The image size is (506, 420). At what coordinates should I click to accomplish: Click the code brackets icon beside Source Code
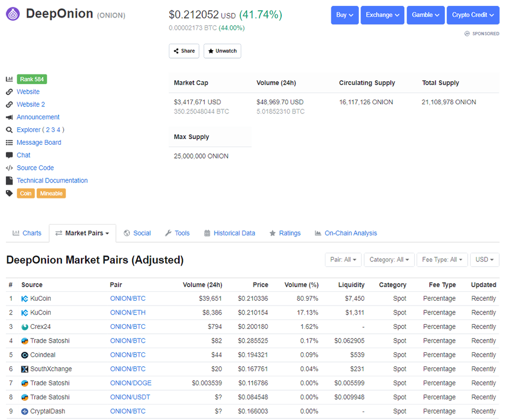click(x=10, y=168)
